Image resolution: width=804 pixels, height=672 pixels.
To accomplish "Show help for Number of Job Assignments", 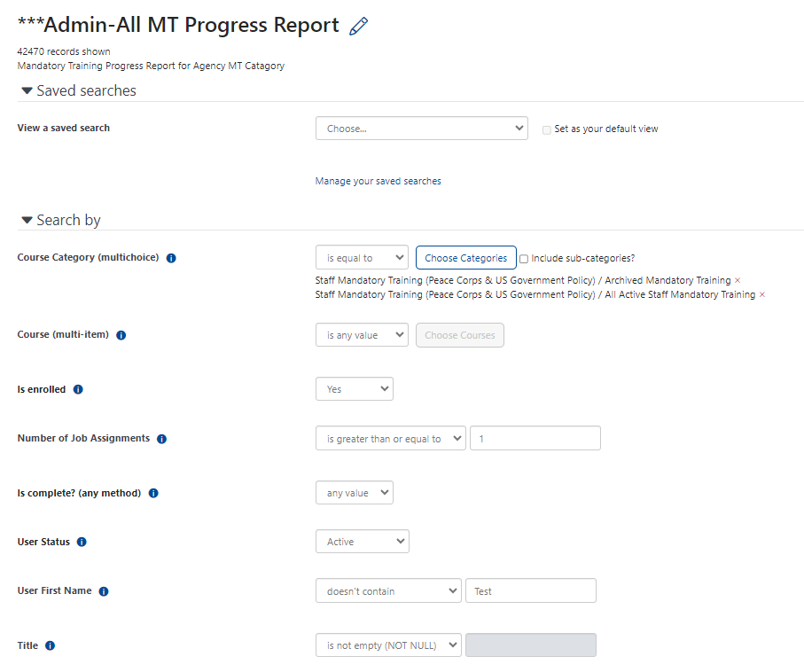I will (161, 439).
